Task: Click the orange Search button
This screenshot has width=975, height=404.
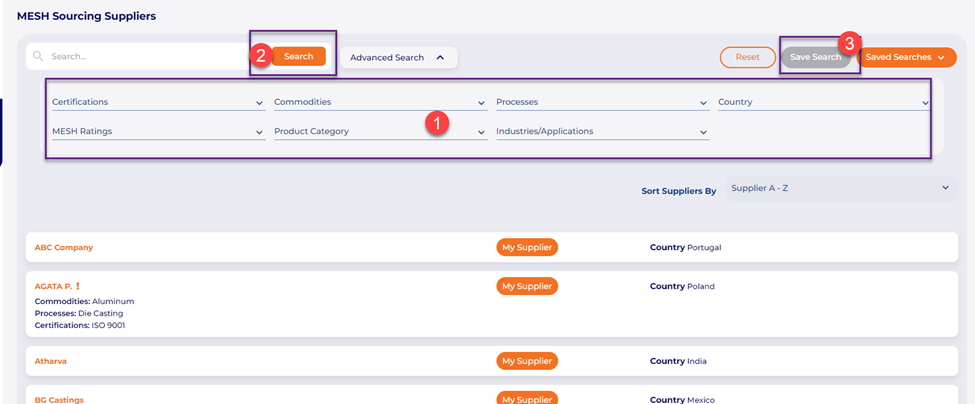Action: pyautogui.click(x=298, y=57)
